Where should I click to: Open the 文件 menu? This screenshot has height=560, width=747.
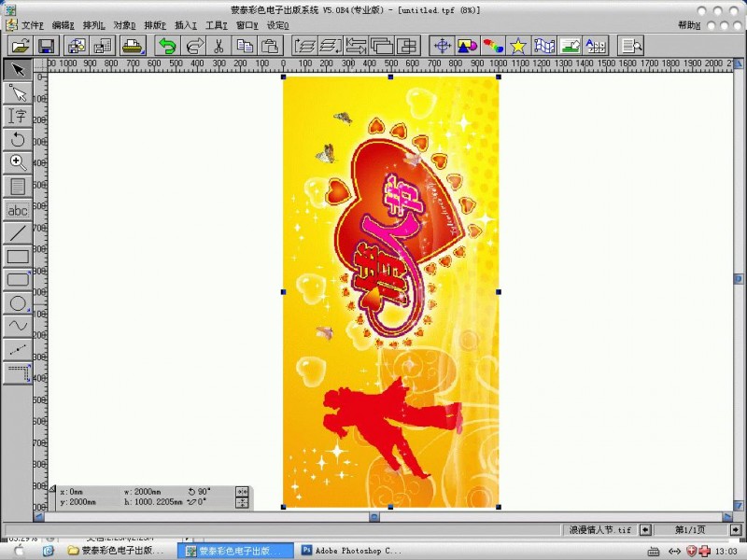tap(32, 25)
